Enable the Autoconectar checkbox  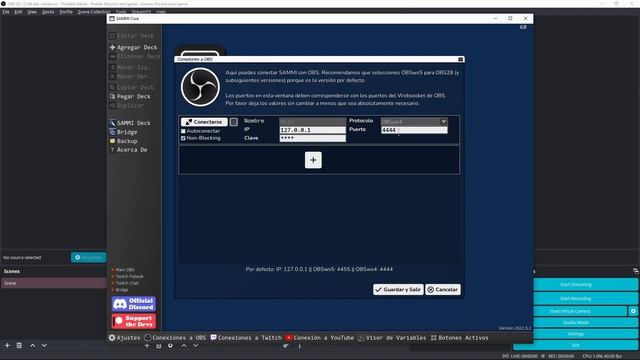(183, 131)
